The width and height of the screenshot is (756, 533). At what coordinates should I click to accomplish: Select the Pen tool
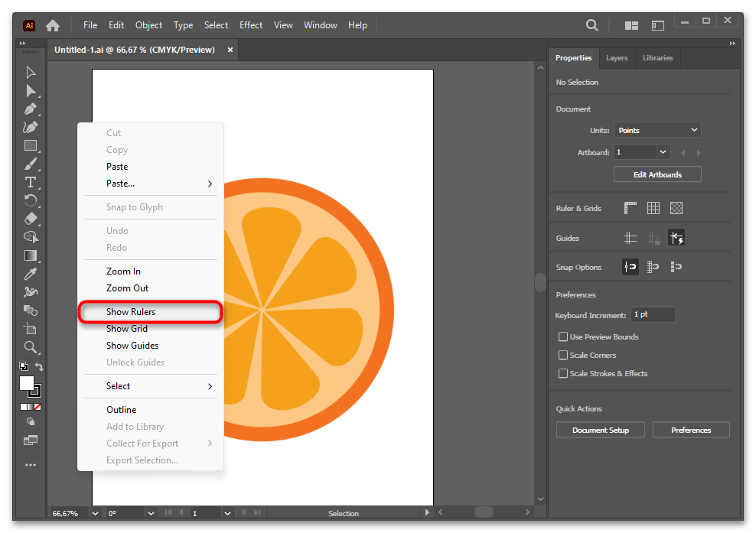click(x=31, y=109)
